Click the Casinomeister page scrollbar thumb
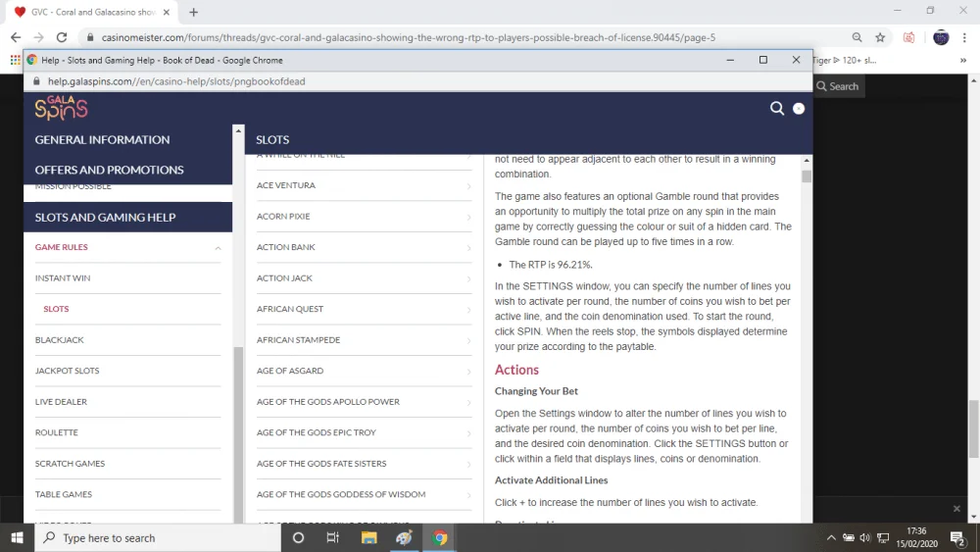Screen dimensions: 980x552 pos(974,428)
